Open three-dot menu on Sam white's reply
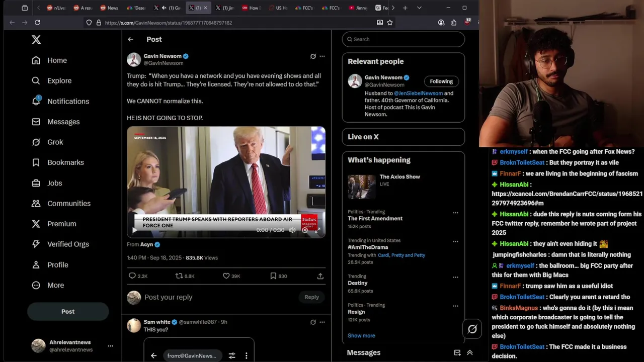Image resolution: width=644 pixels, height=362 pixels. pos(322,322)
